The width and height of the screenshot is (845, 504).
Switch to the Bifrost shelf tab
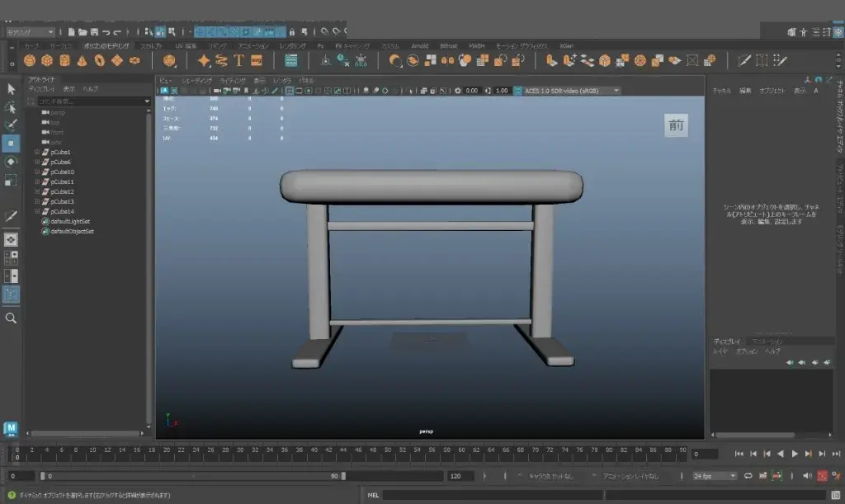pos(448,46)
